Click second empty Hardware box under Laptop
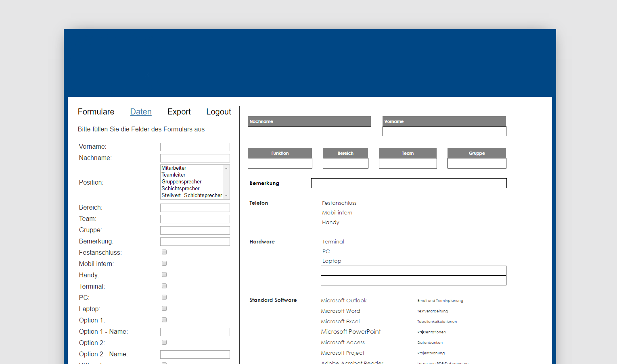617x364 pixels. coord(414,281)
